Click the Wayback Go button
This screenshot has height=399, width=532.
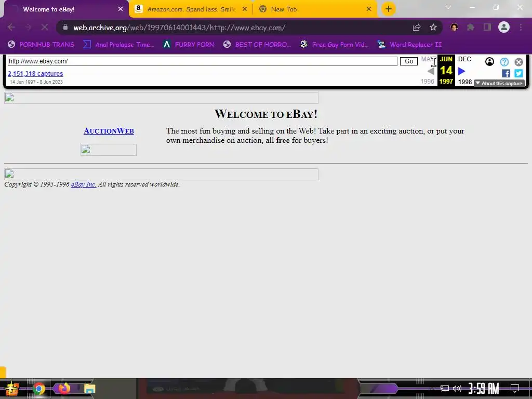[x=408, y=61]
